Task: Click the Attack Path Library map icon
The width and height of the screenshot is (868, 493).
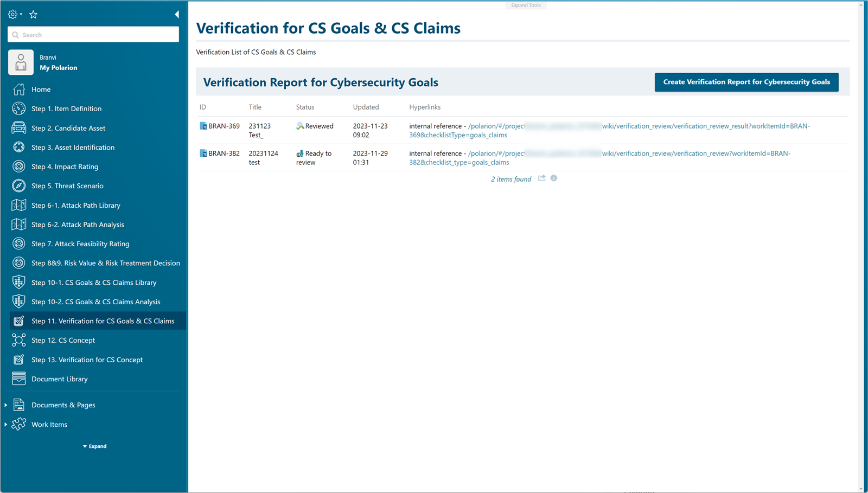Action: click(x=19, y=205)
